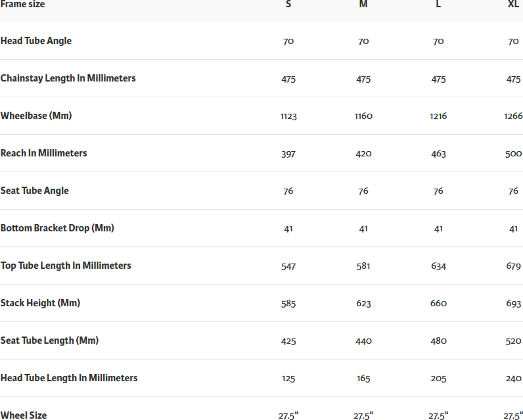The width and height of the screenshot is (523, 420).
Task: Click the head tube length value 165
Action: [x=363, y=379]
